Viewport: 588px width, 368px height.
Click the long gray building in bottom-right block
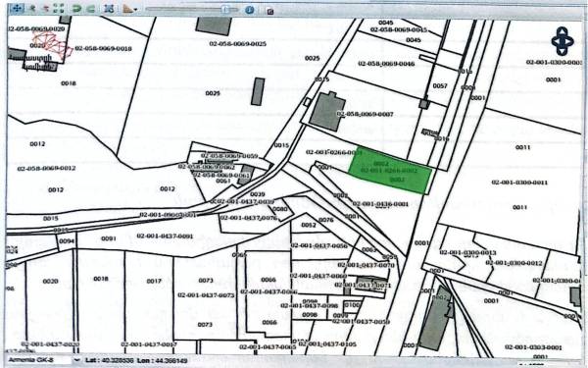coord(435,318)
